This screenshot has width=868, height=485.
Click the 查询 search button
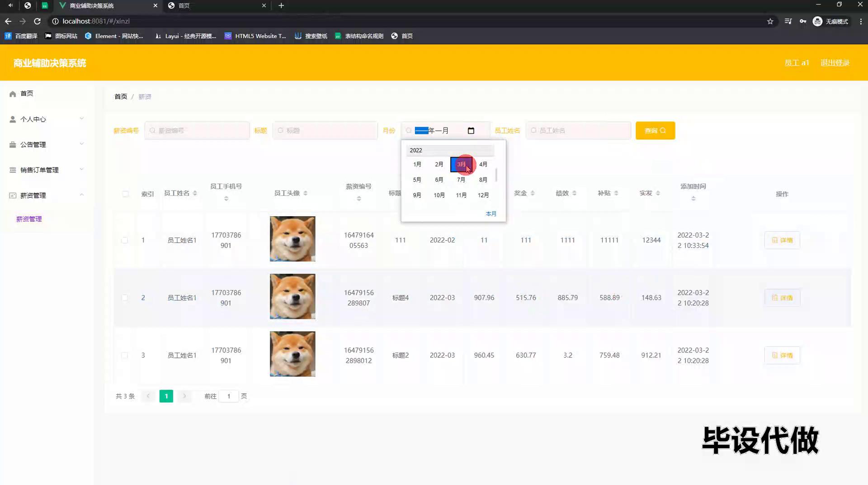pos(655,131)
